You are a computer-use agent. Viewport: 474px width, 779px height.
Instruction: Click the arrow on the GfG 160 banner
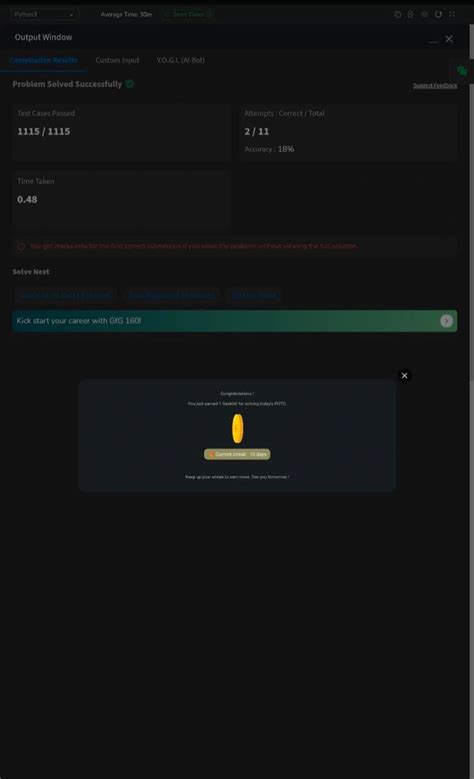(x=446, y=321)
